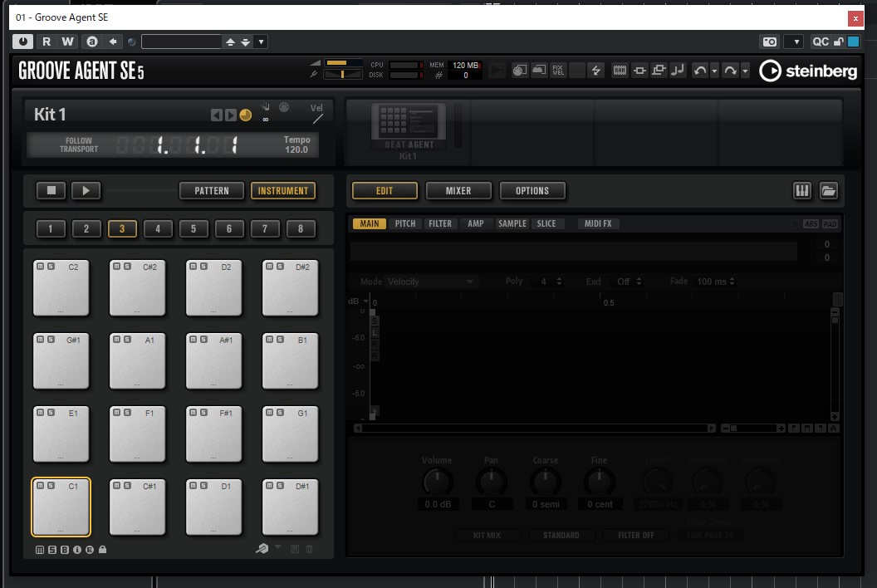Viewport: 877px width, 588px height.
Task: Toggle the quick control lock icon
Action: tap(839, 42)
